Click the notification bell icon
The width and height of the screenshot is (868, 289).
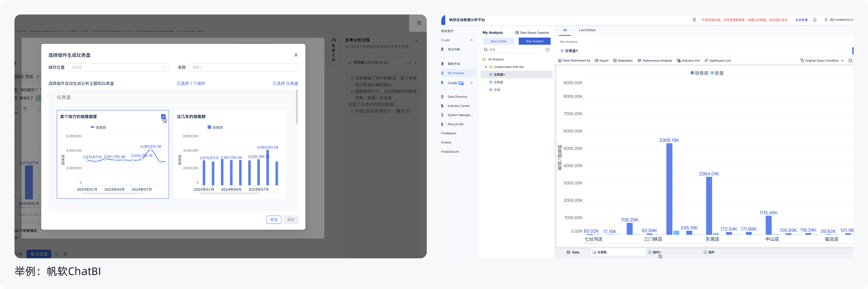[x=814, y=20]
